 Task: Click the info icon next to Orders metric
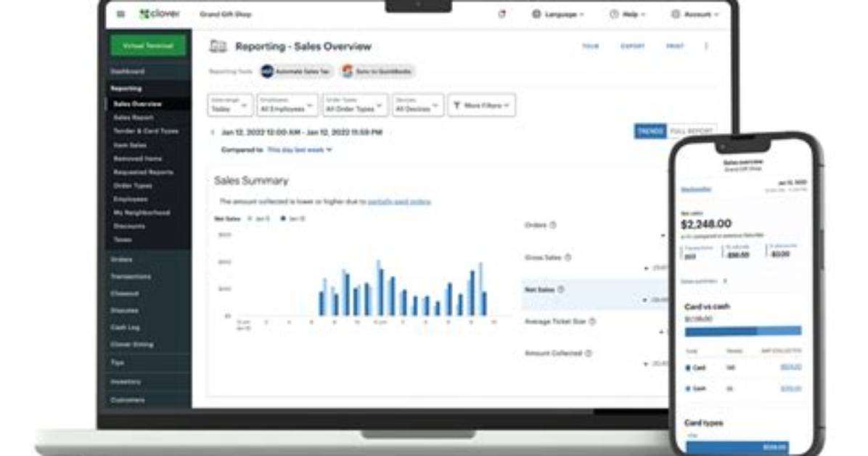[x=553, y=225]
